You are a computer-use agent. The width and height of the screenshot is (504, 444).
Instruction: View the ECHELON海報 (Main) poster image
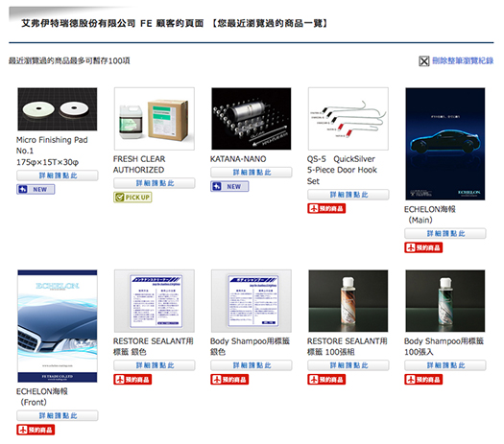point(445,144)
